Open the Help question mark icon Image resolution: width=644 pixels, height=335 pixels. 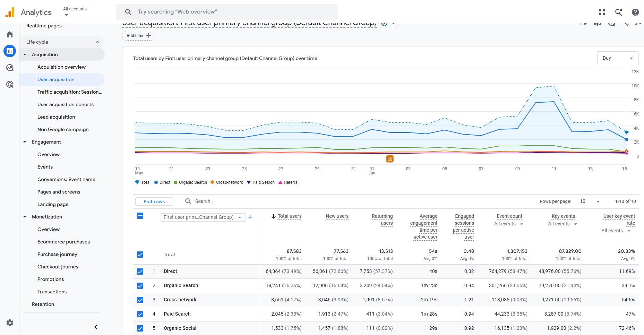635,12
